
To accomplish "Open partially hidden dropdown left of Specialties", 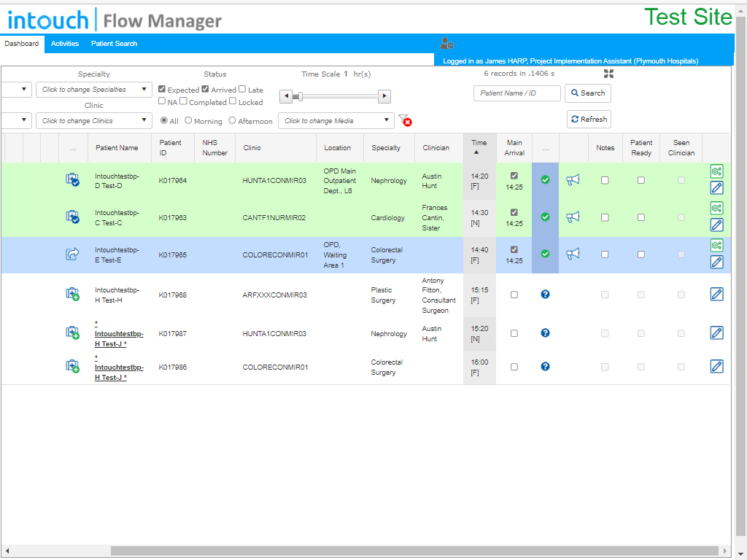I will click(x=16, y=90).
